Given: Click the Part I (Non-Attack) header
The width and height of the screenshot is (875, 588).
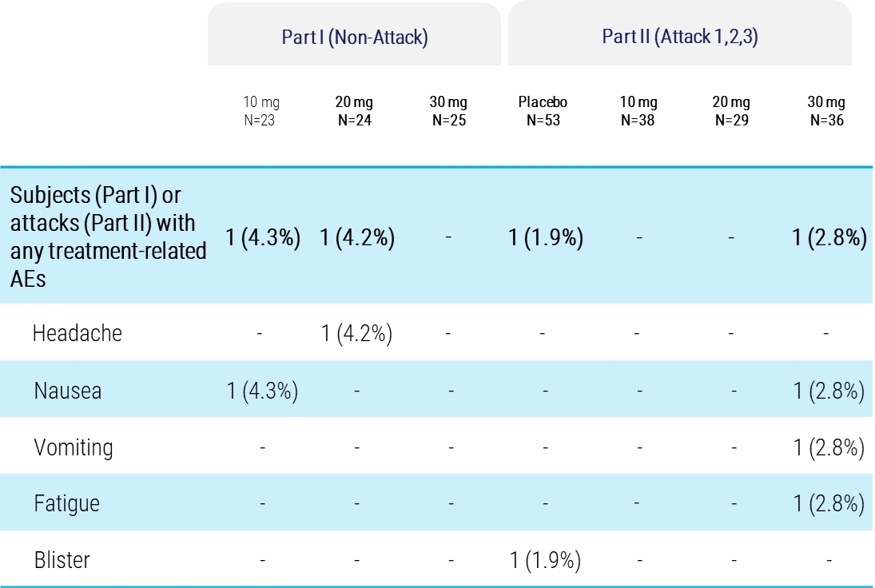Looking at the screenshot, I should click(x=354, y=38).
